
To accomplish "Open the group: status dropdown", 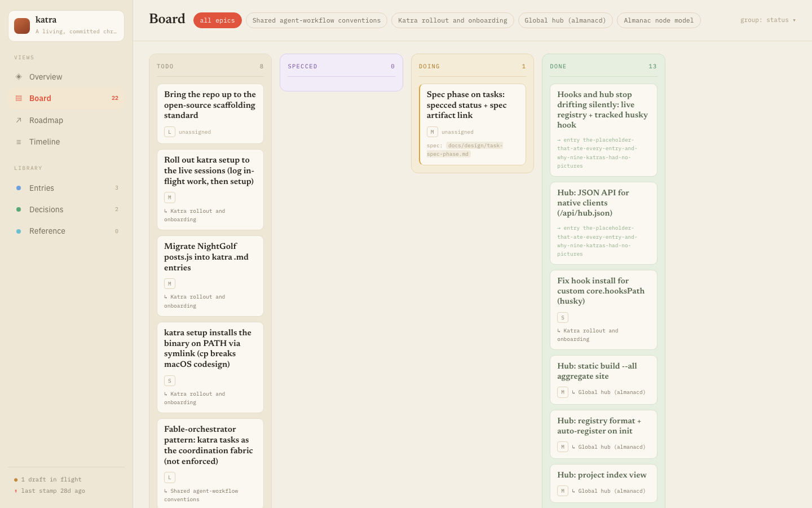I will pyautogui.click(x=768, y=20).
